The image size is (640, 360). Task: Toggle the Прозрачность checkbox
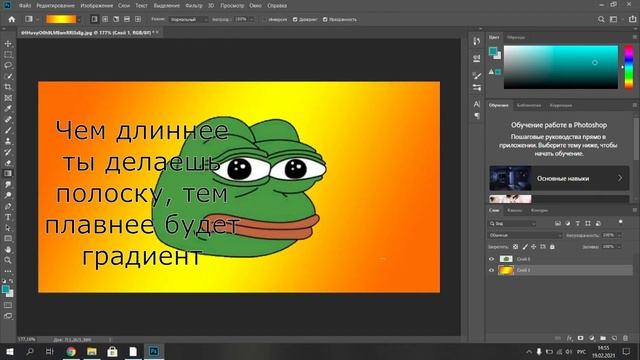[x=325, y=20]
